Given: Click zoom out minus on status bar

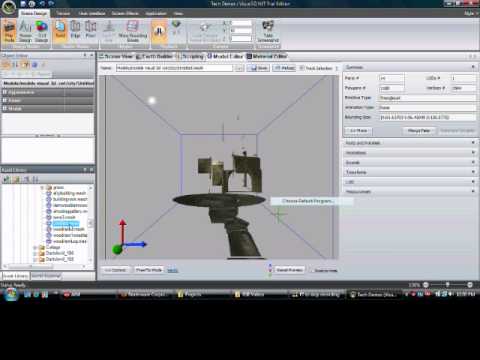Looking at the screenshot, I should 426,285.
